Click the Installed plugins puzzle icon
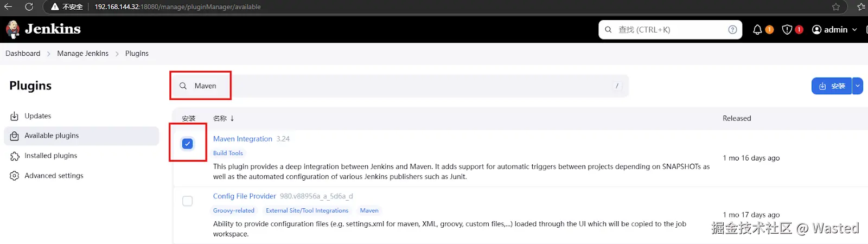Screen dimensions: 868x244 coord(15,156)
